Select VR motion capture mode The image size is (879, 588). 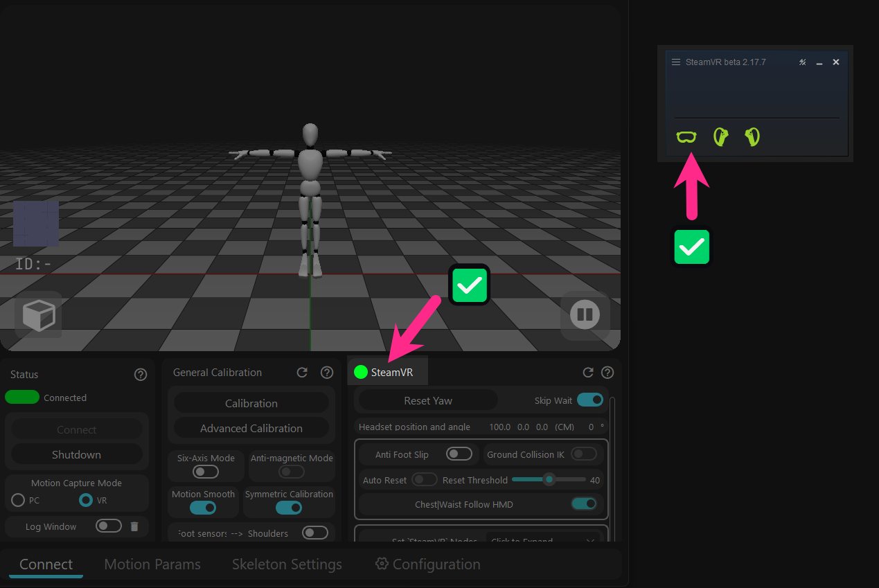(x=86, y=499)
